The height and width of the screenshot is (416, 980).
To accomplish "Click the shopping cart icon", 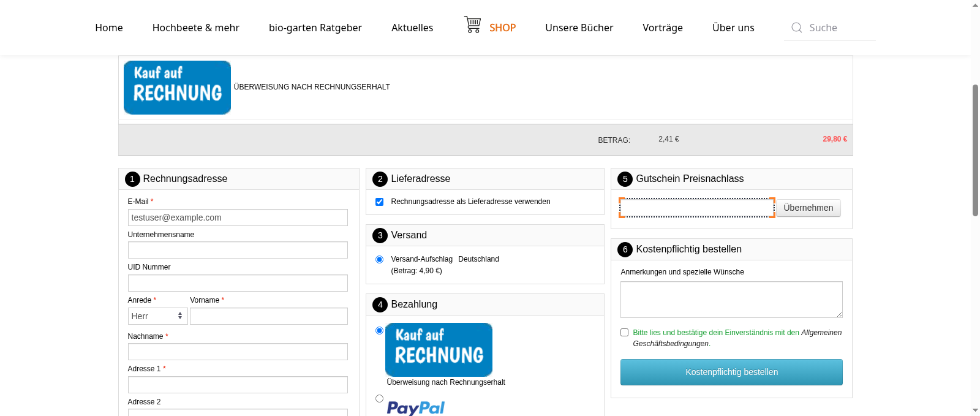I will point(472,25).
